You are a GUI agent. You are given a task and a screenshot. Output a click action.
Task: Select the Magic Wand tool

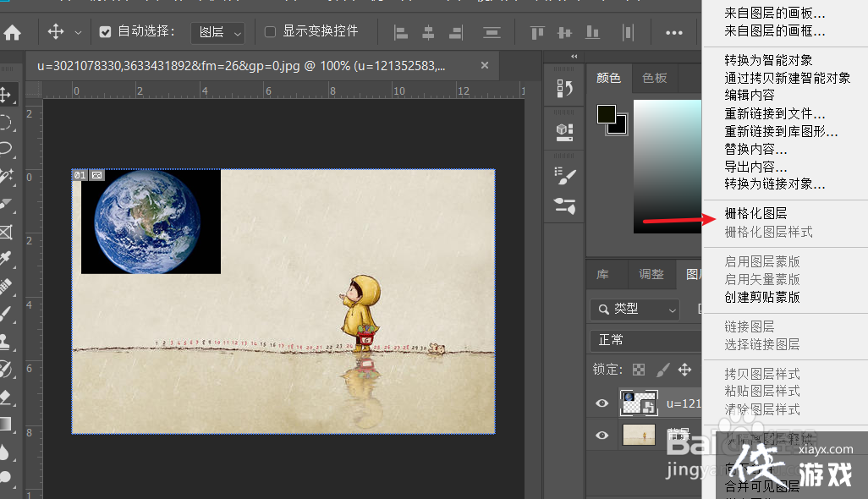(x=7, y=176)
